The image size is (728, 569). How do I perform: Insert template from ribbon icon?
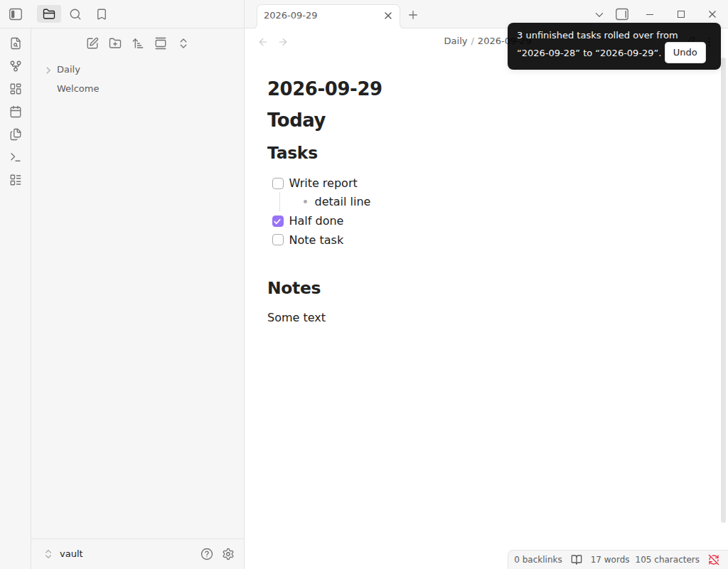pyautogui.click(x=16, y=134)
